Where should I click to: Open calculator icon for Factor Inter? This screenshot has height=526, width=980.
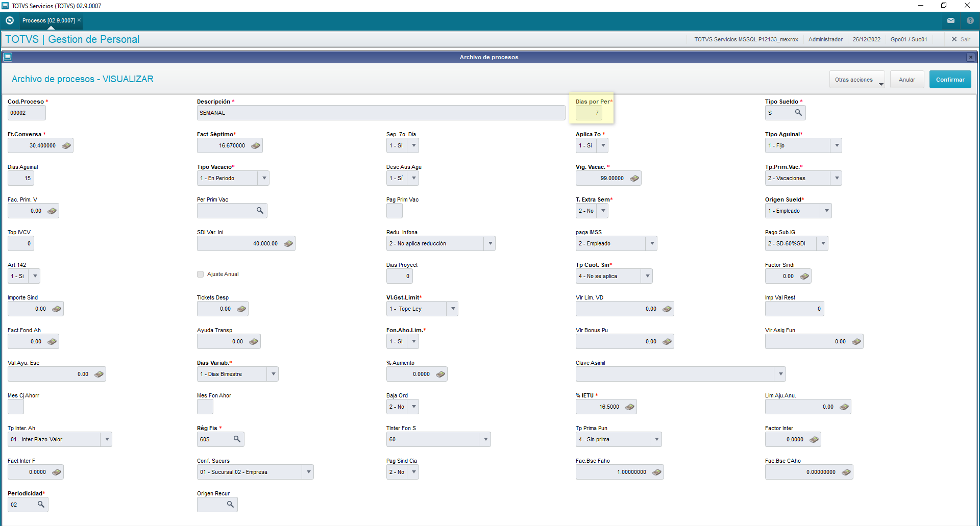pyautogui.click(x=814, y=440)
